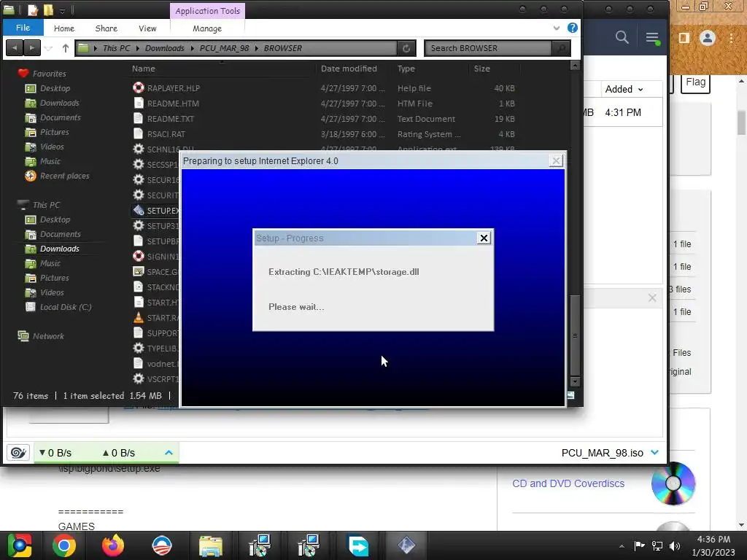Open File Explorer from the taskbar
This screenshot has height=560, width=747.
(x=211, y=545)
